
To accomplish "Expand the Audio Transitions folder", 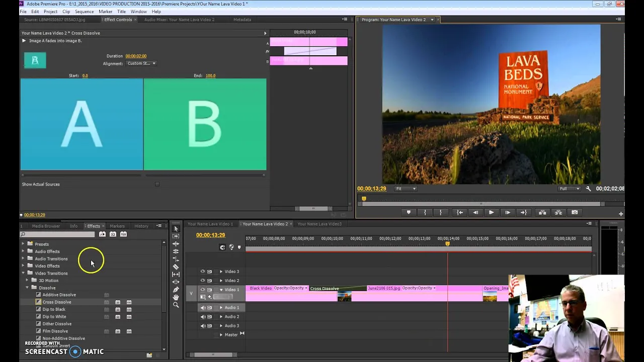I will [x=23, y=259].
